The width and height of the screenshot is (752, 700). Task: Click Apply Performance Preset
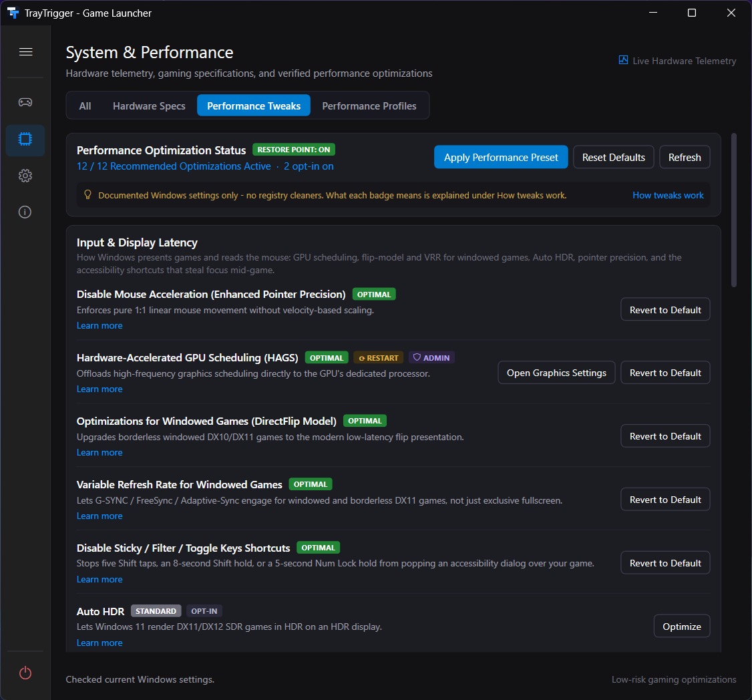pos(501,158)
